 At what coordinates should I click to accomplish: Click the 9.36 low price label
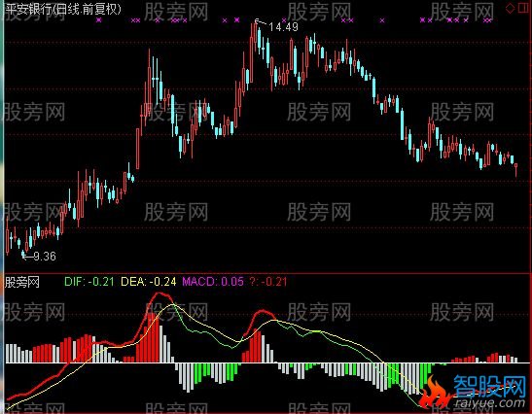click(x=45, y=257)
